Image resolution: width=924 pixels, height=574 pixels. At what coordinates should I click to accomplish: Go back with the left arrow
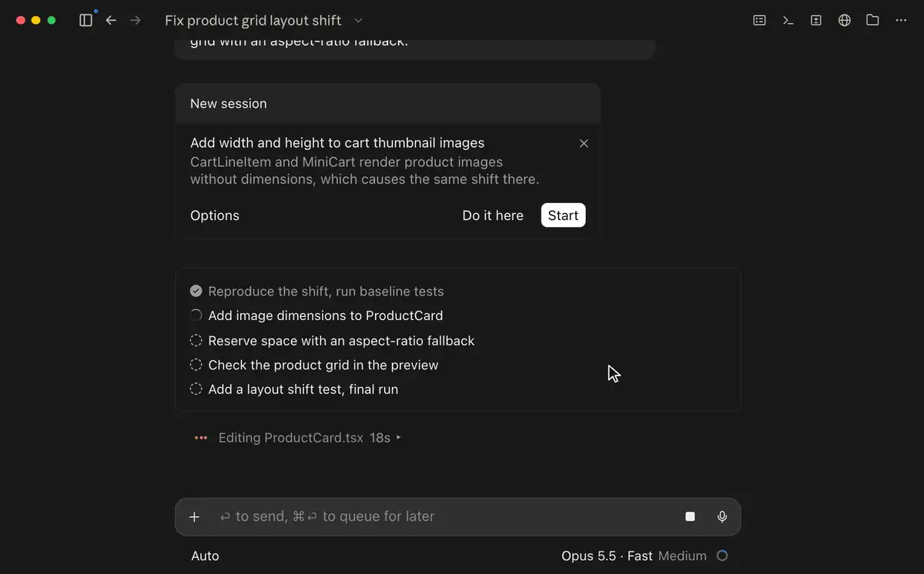(x=111, y=21)
